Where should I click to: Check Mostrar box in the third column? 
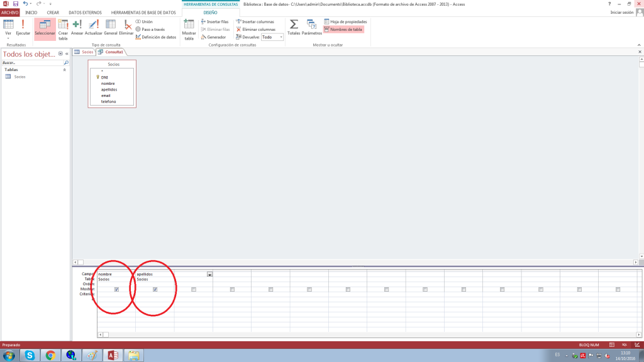click(x=194, y=289)
